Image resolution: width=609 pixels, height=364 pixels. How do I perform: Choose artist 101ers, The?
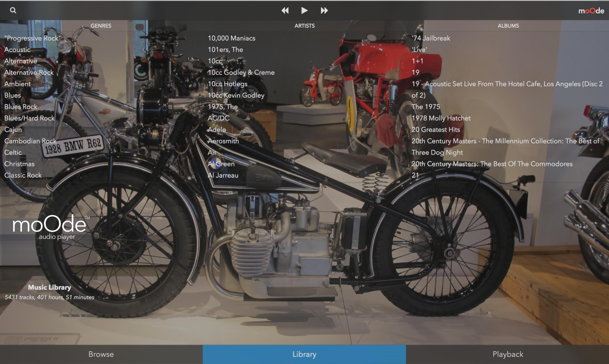[x=225, y=50]
